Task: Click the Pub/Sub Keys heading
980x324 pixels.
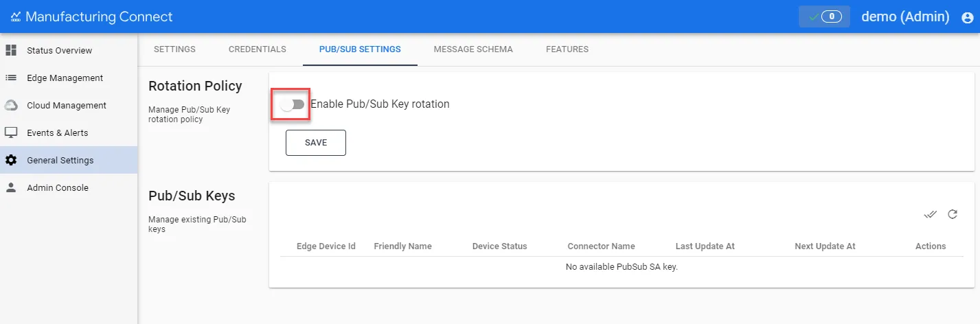Action: click(x=192, y=196)
